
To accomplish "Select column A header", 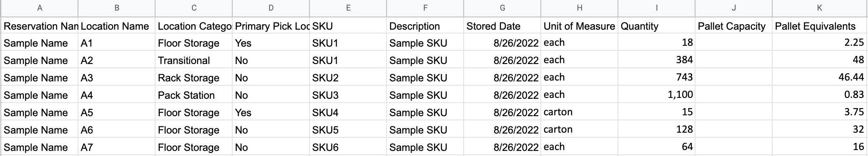I will click(x=39, y=8).
